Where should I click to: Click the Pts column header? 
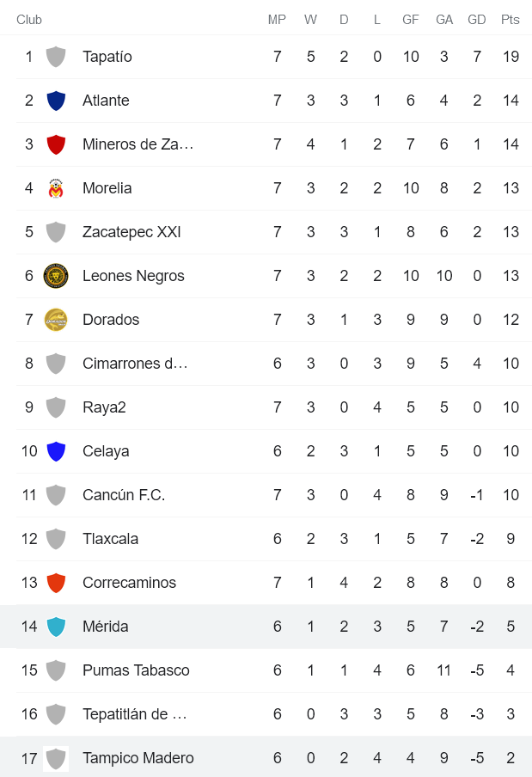pos(511,20)
